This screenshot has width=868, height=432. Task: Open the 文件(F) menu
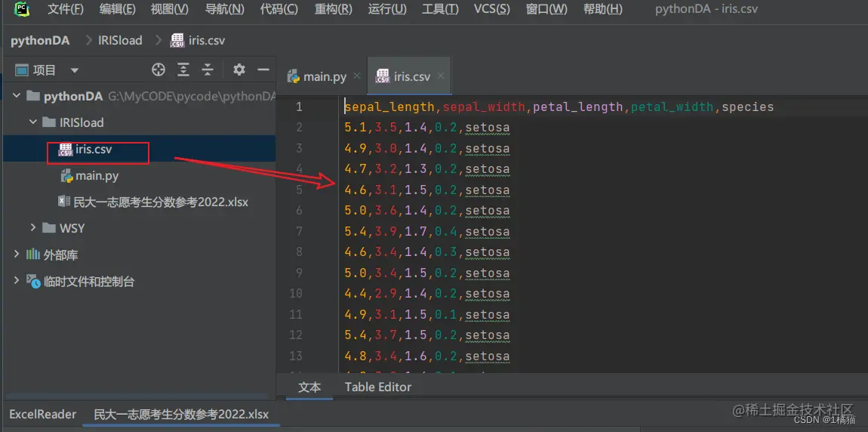[66, 9]
